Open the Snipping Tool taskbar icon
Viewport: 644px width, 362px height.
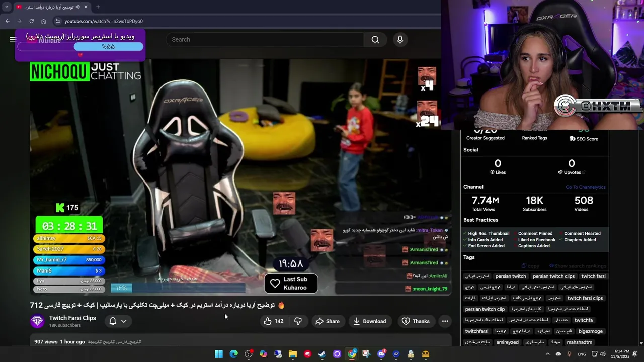click(366, 354)
